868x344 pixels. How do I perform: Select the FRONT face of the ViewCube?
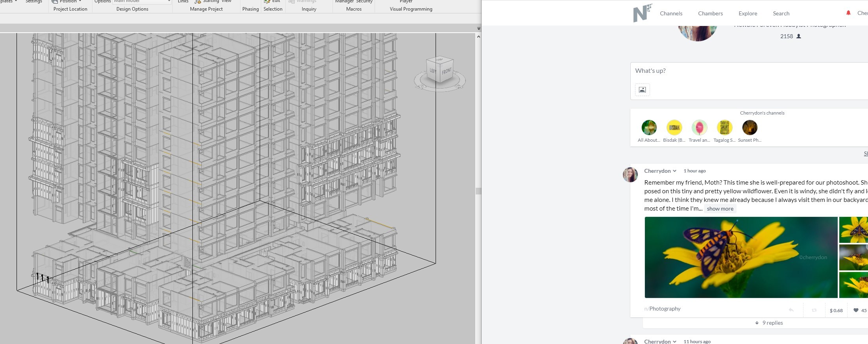pyautogui.click(x=447, y=72)
